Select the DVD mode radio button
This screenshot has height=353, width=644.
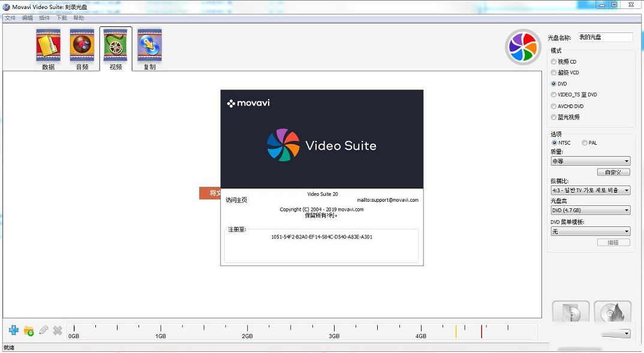(x=553, y=83)
